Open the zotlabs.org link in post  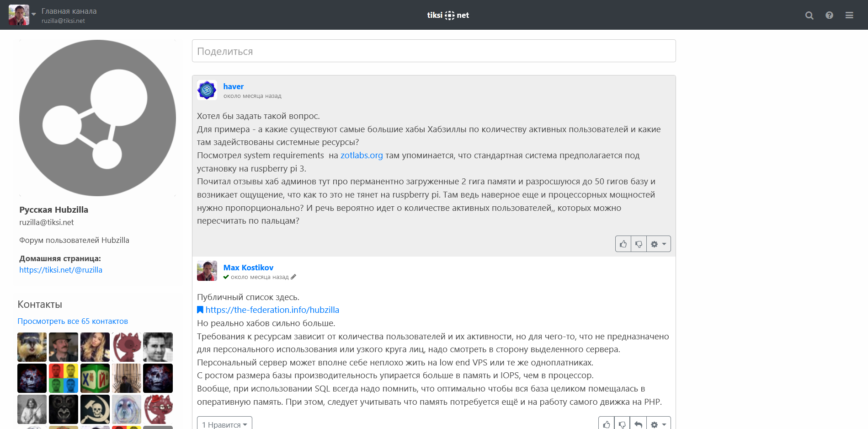click(x=362, y=156)
